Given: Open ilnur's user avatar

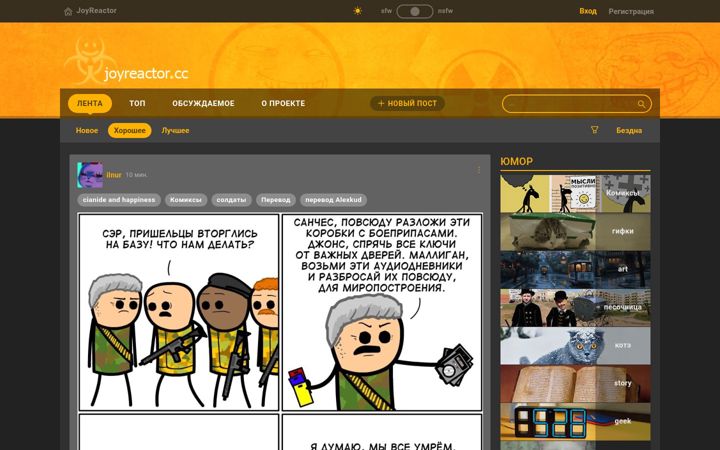Looking at the screenshot, I should [x=90, y=175].
